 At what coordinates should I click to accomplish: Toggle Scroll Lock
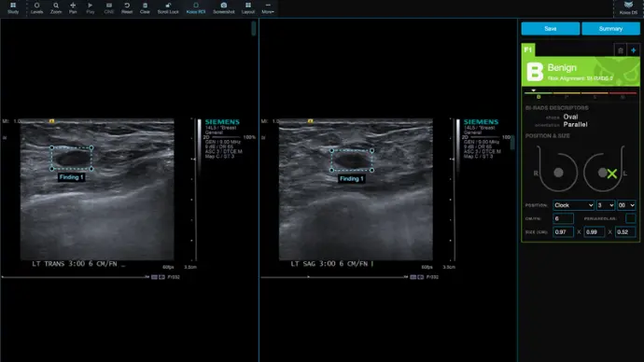pyautogui.click(x=168, y=7)
